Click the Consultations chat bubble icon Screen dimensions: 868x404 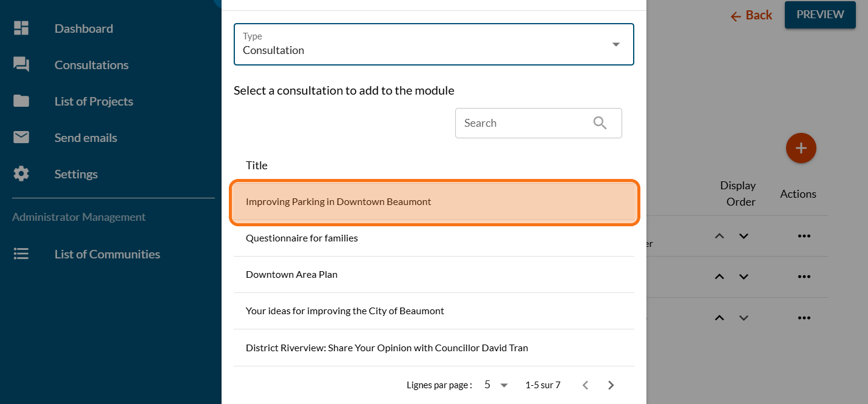21,65
